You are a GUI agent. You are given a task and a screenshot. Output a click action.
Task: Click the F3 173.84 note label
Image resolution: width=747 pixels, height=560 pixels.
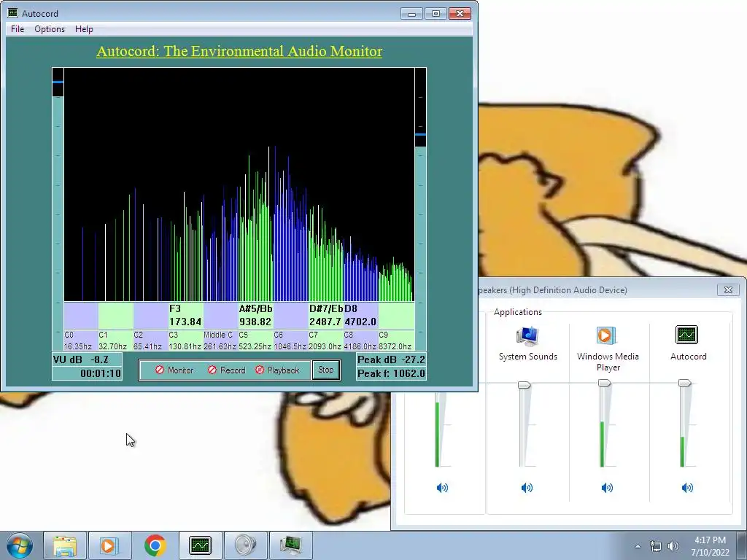click(186, 315)
